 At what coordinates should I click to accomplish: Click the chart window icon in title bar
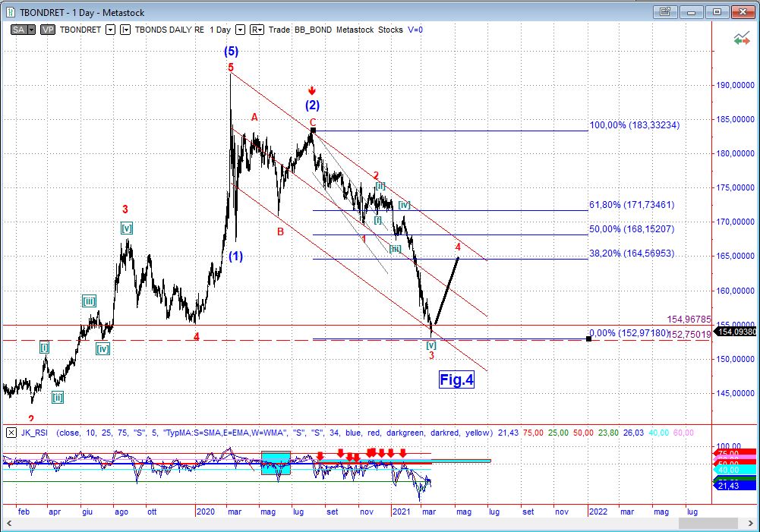tap(11, 12)
